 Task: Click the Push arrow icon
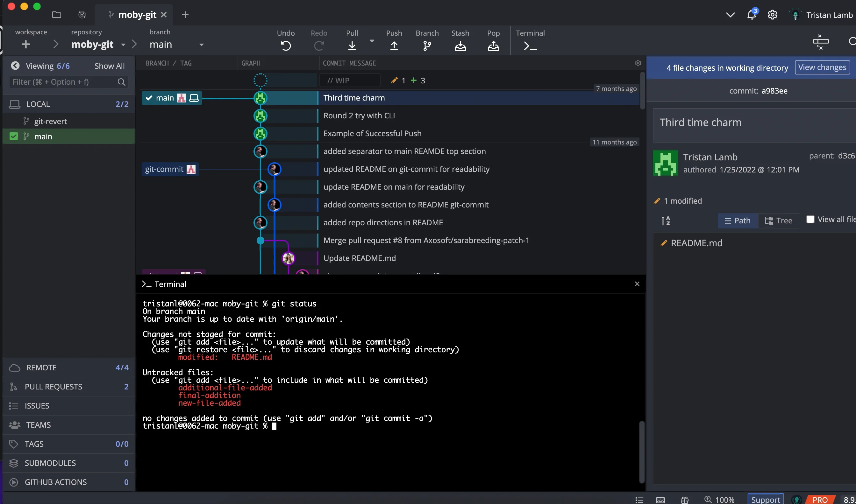[x=394, y=45]
